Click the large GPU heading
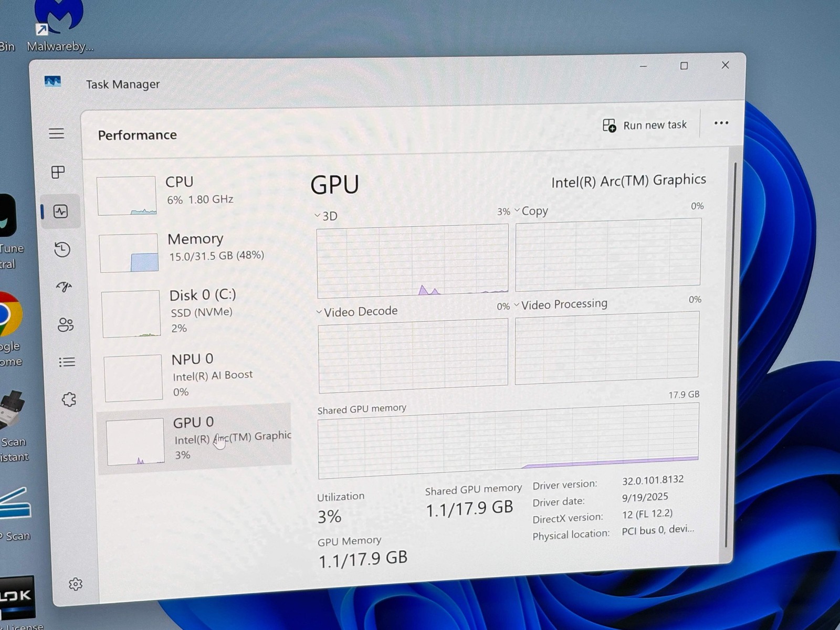Screen dimensions: 840x630 point(335,185)
